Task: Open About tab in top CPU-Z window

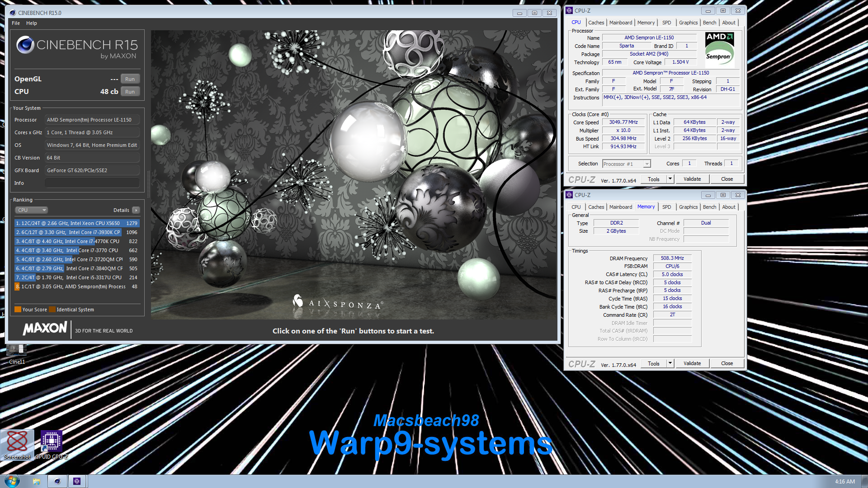Action: (x=729, y=23)
